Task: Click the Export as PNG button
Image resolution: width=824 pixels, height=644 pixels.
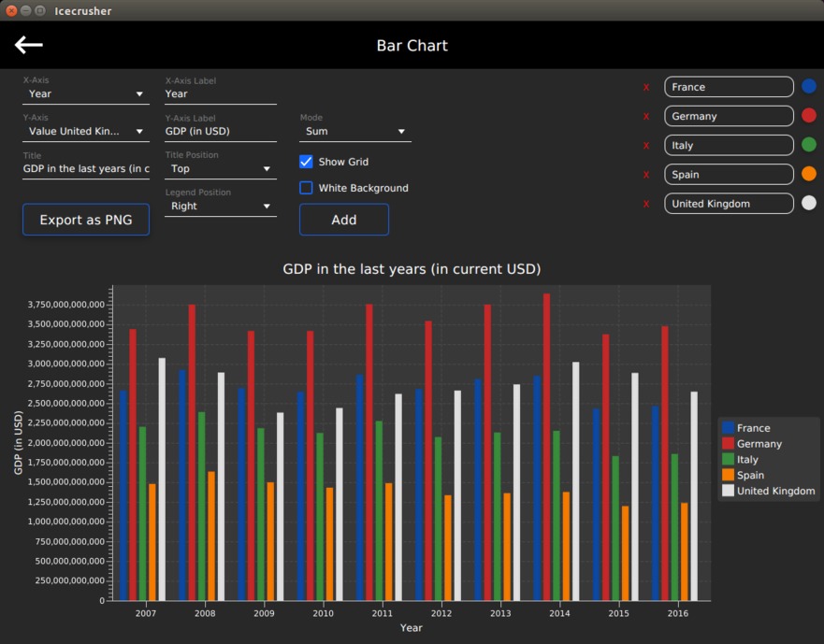Action: (86, 220)
